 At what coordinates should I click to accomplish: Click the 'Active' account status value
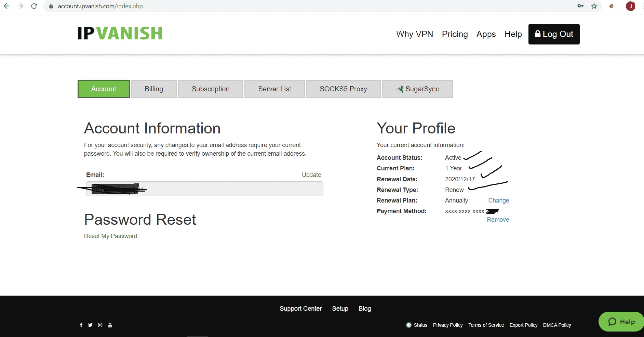[453, 158]
